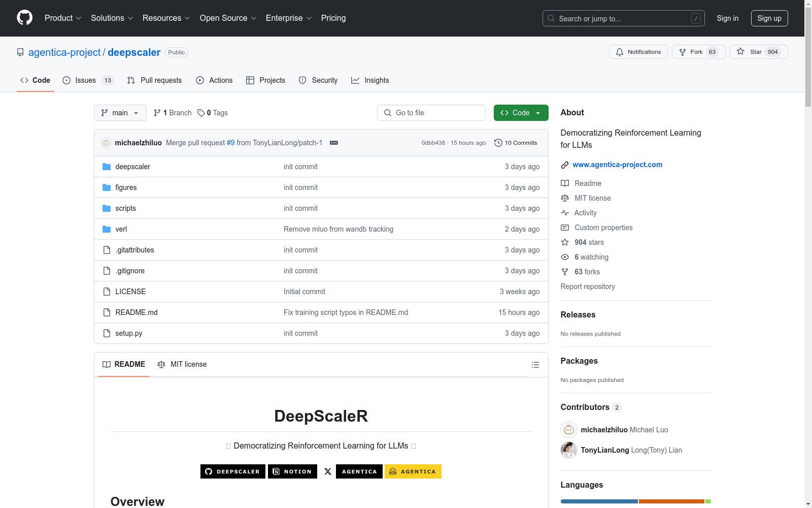812x508 pixels.
Task: Click the Pricing menu item
Action: tap(333, 18)
